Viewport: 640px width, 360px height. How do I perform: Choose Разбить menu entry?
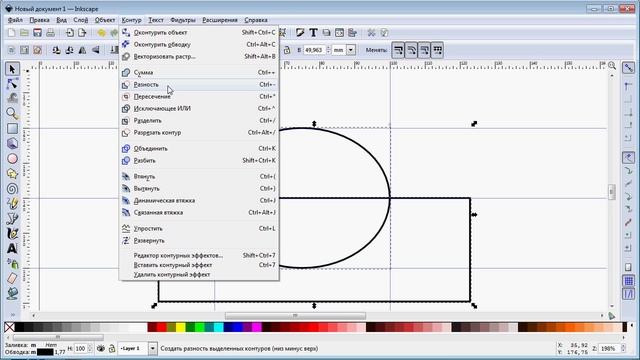tap(199, 161)
